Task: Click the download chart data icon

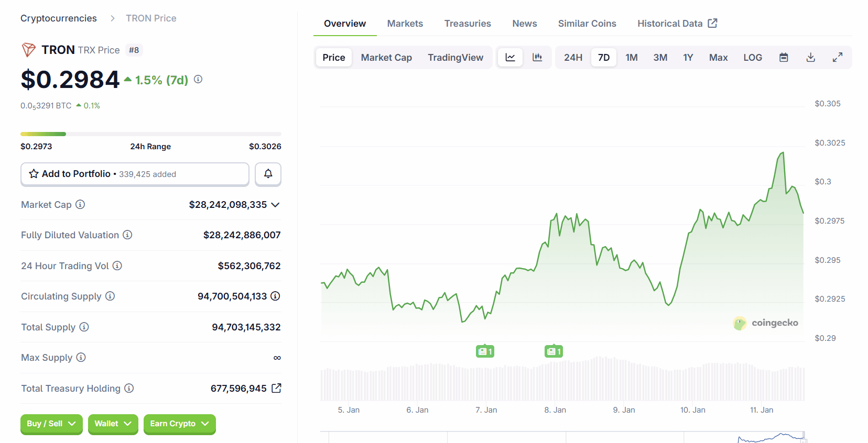Action: 810,58
